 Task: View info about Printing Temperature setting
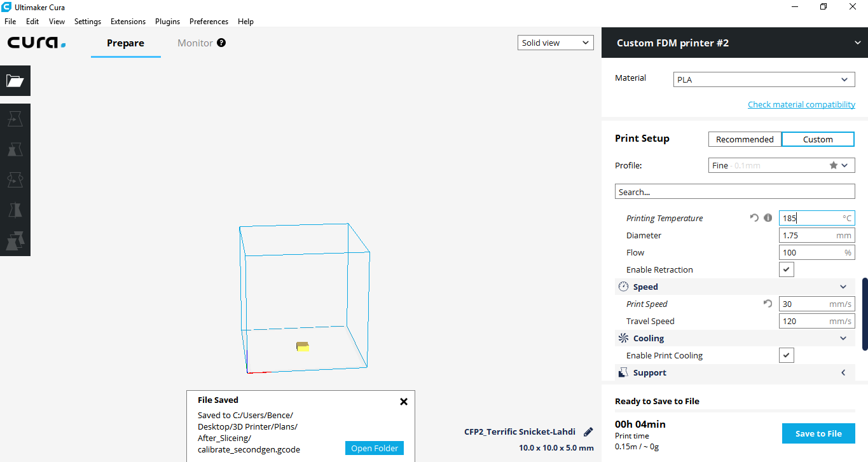tap(768, 217)
